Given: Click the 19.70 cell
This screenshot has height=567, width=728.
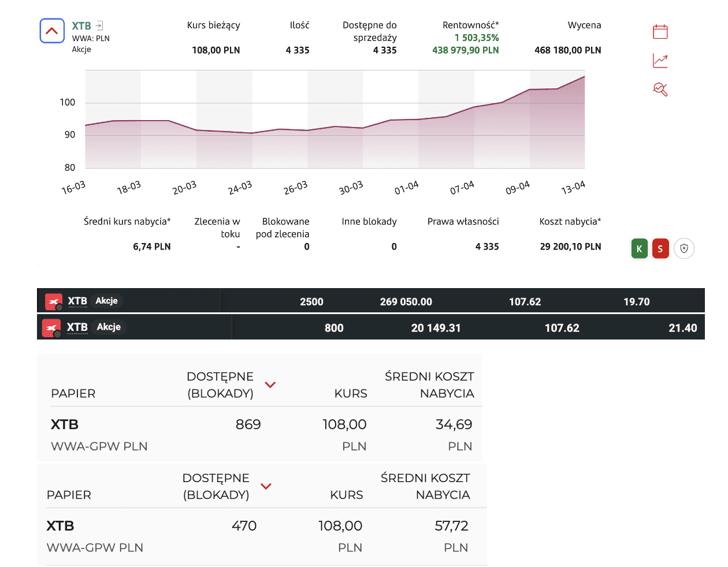Looking at the screenshot, I should 637,302.
